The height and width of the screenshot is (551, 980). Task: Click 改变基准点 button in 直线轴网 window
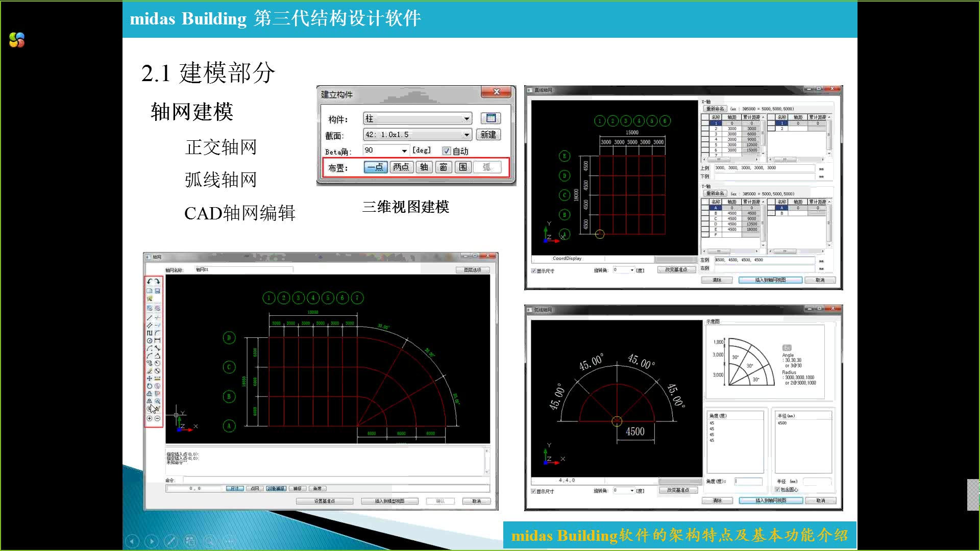point(676,269)
